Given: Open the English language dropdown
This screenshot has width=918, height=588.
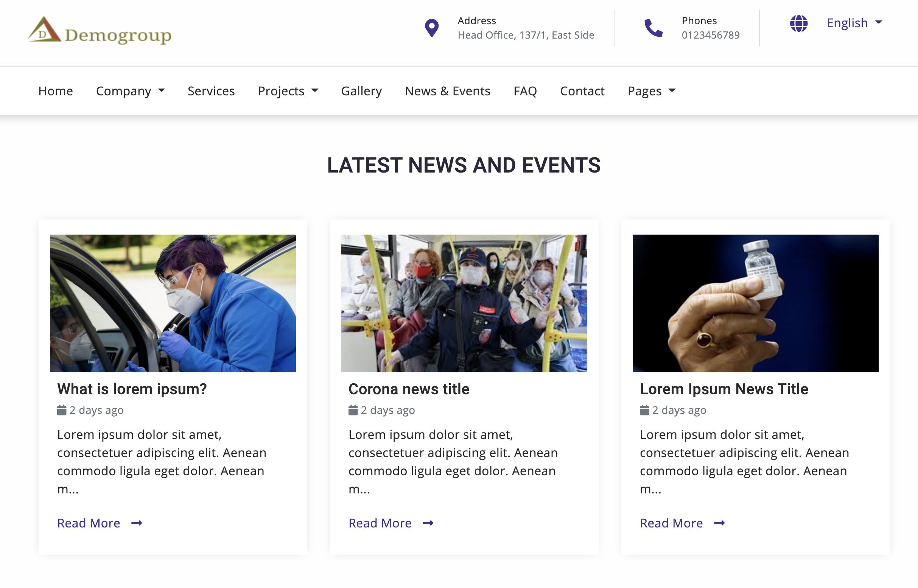Looking at the screenshot, I should click(854, 23).
